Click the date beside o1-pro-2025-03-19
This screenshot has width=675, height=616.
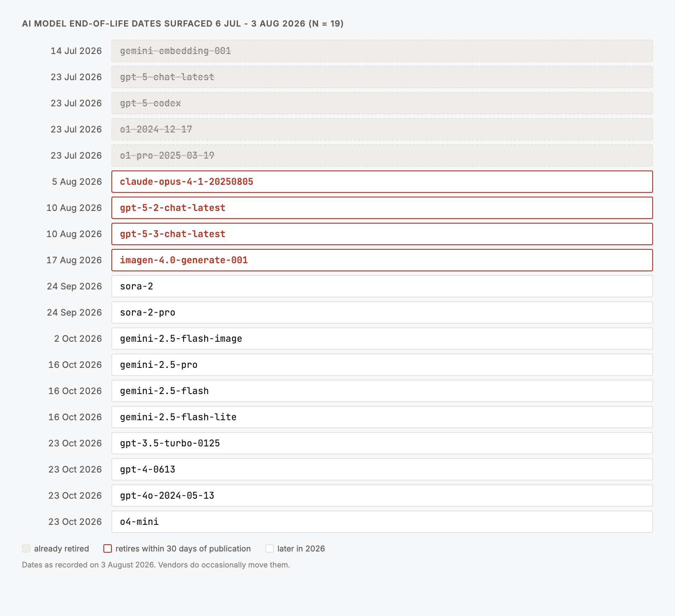(x=76, y=156)
